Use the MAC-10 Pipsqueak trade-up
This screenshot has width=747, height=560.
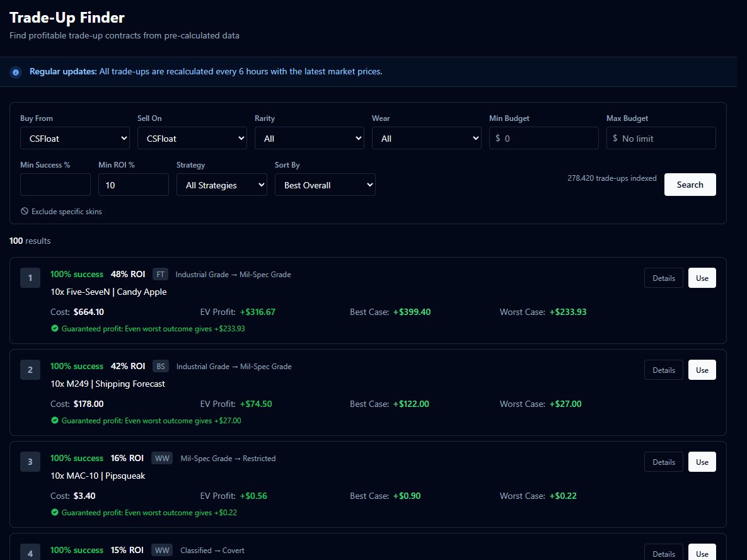pyautogui.click(x=702, y=462)
